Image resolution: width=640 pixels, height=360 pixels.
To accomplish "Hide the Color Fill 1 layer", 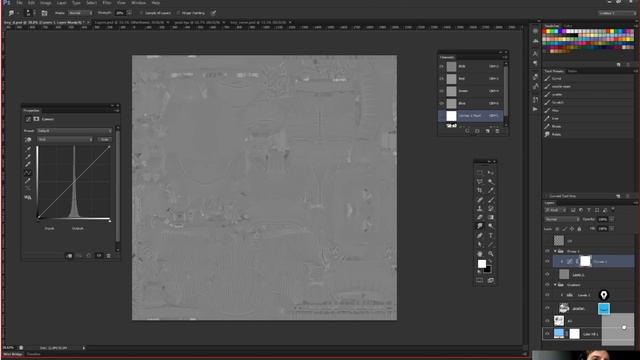I will coord(547,334).
